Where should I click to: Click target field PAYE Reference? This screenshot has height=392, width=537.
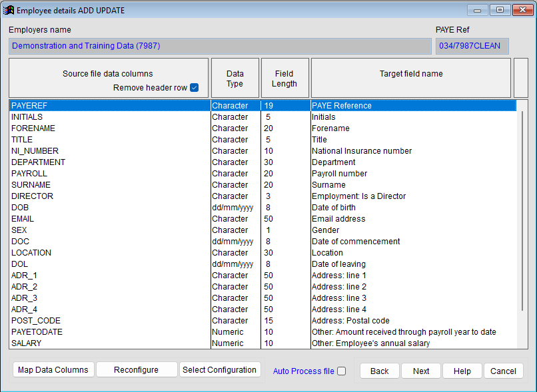[341, 105]
